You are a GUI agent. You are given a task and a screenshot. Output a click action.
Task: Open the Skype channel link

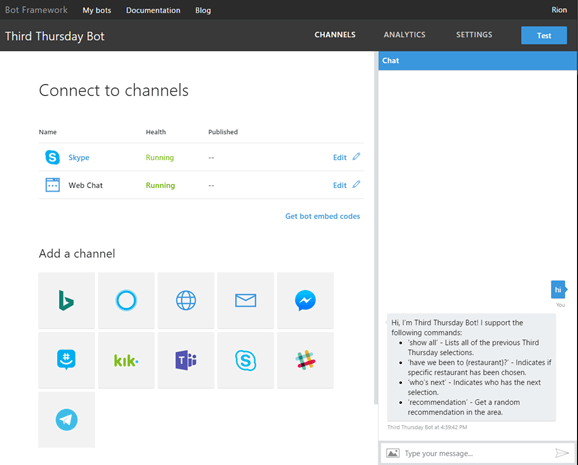79,157
